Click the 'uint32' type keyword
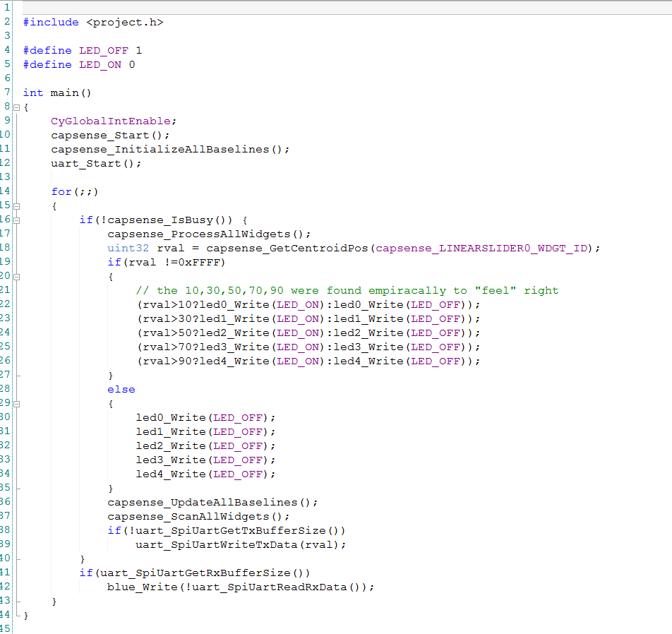Image resolution: width=672 pixels, height=634 pixels. pos(128,249)
